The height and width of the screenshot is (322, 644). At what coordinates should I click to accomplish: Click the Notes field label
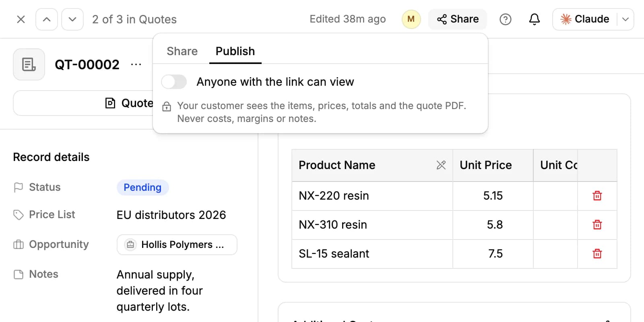(43, 274)
